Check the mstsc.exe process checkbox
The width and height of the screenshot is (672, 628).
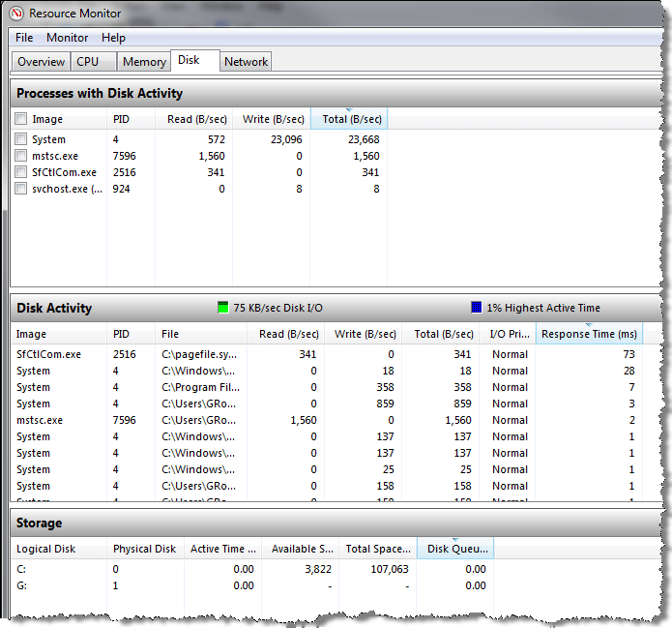21,155
